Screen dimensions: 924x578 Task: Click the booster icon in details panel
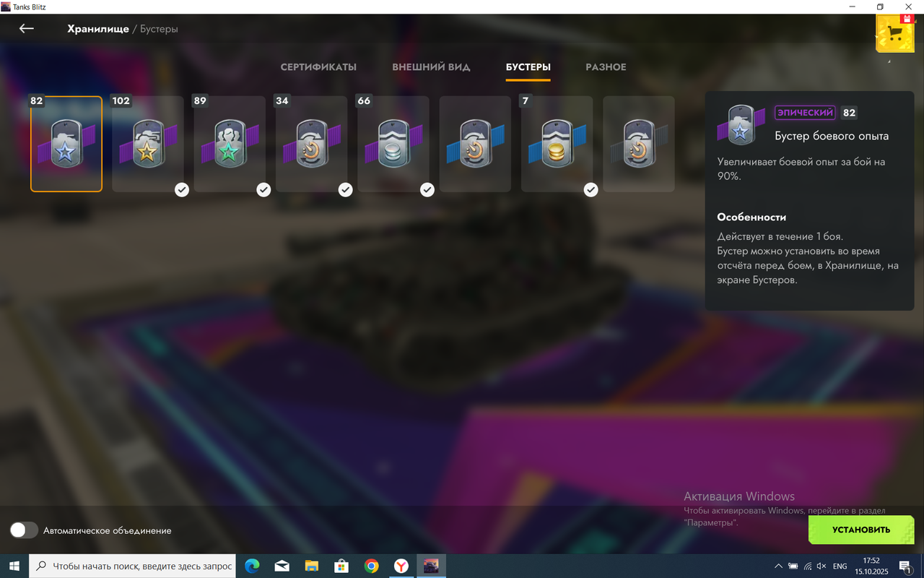coord(741,126)
